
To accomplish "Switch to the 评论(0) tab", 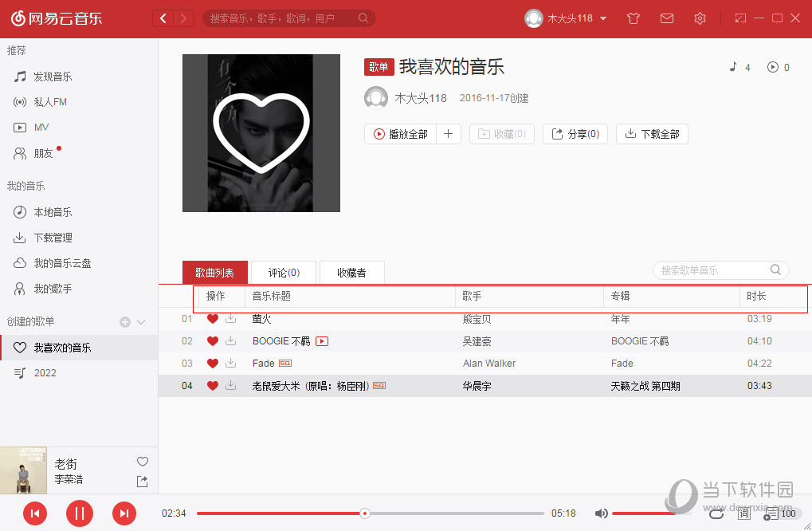I will pos(283,272).
